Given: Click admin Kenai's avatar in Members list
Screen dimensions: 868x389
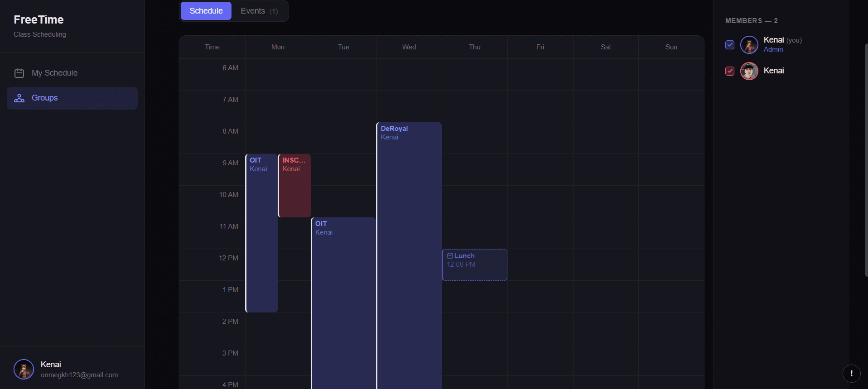Looking at the screenshot, I should 749,45.
